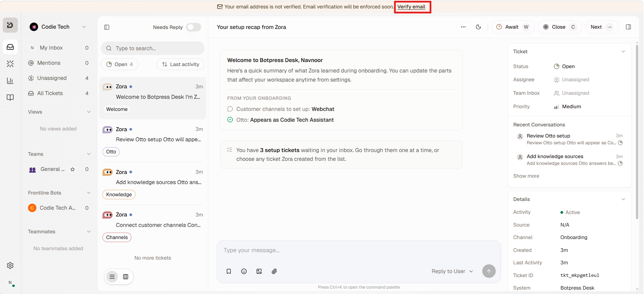Open My Inbox
644x294 pixels.
click(x=59, y=48)
